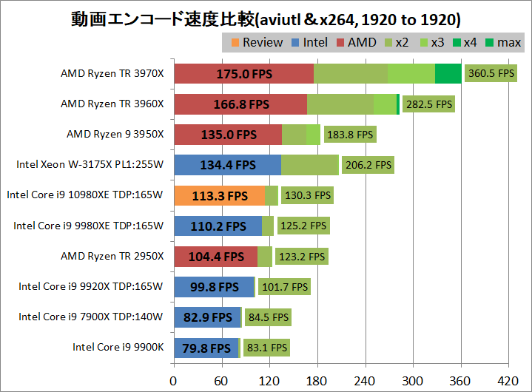Click the 84.5 FPS data label

[x=268, y=317]
